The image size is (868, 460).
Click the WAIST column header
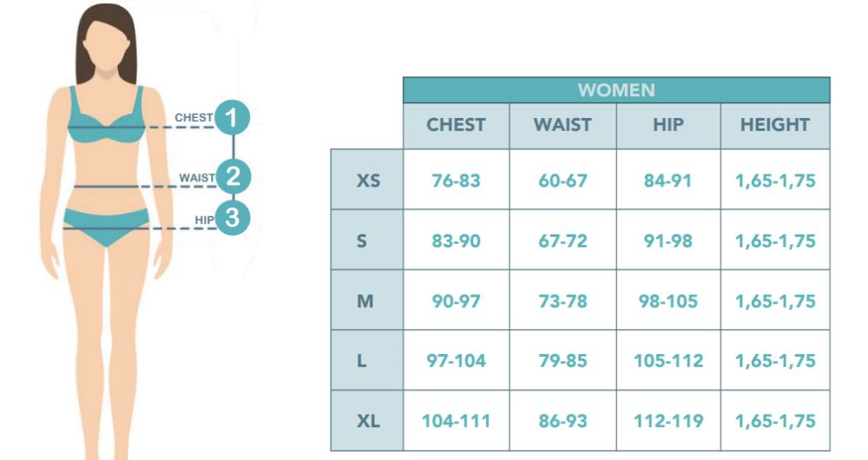[x=562, y=125]
